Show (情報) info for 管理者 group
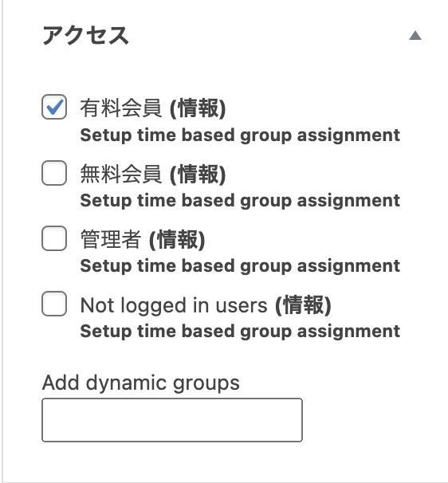Image resolution: width=448 pixels, height=483 pixels. pyautogui.click(x=177, y=239)
